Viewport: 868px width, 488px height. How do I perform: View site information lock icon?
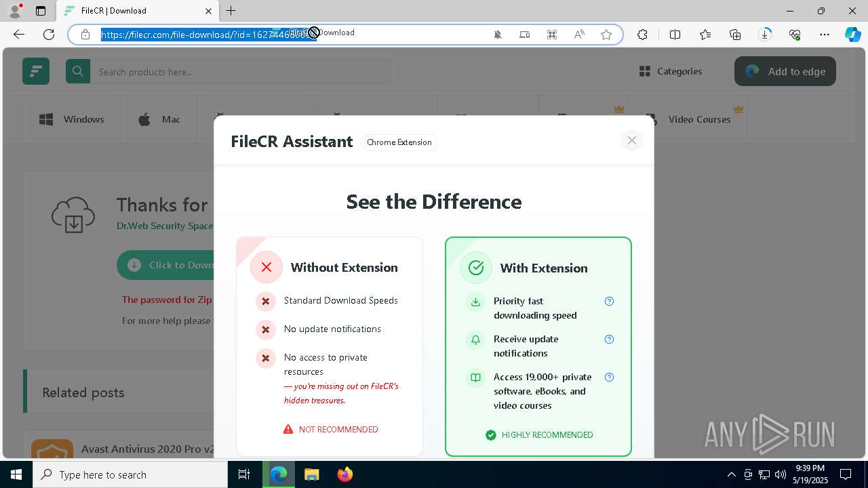[x=85, y=35]
